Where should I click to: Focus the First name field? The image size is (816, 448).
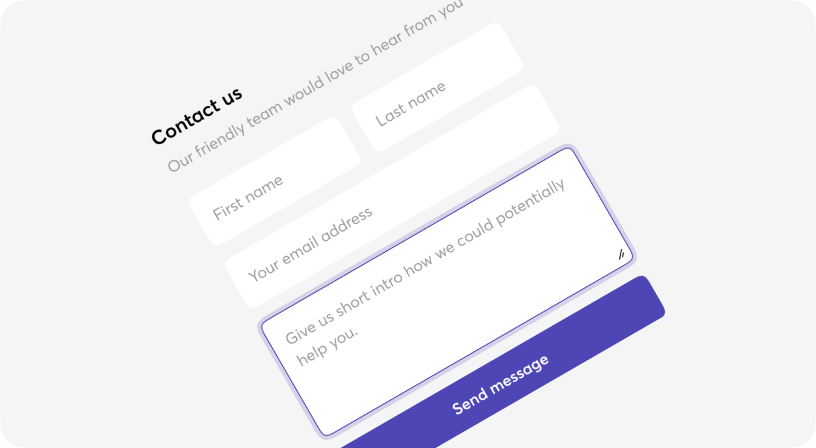(275, 181)
